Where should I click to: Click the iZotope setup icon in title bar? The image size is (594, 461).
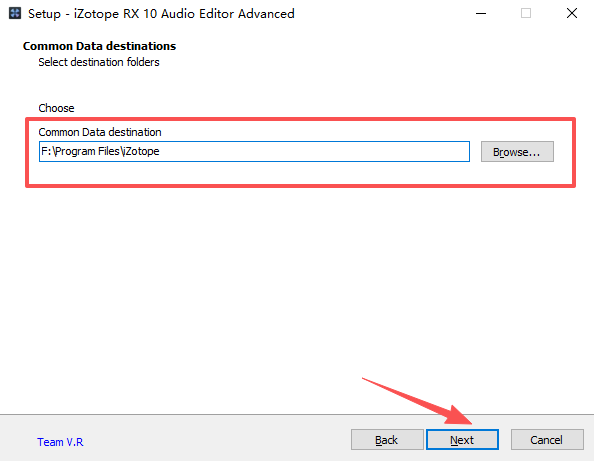pos(15,13)
